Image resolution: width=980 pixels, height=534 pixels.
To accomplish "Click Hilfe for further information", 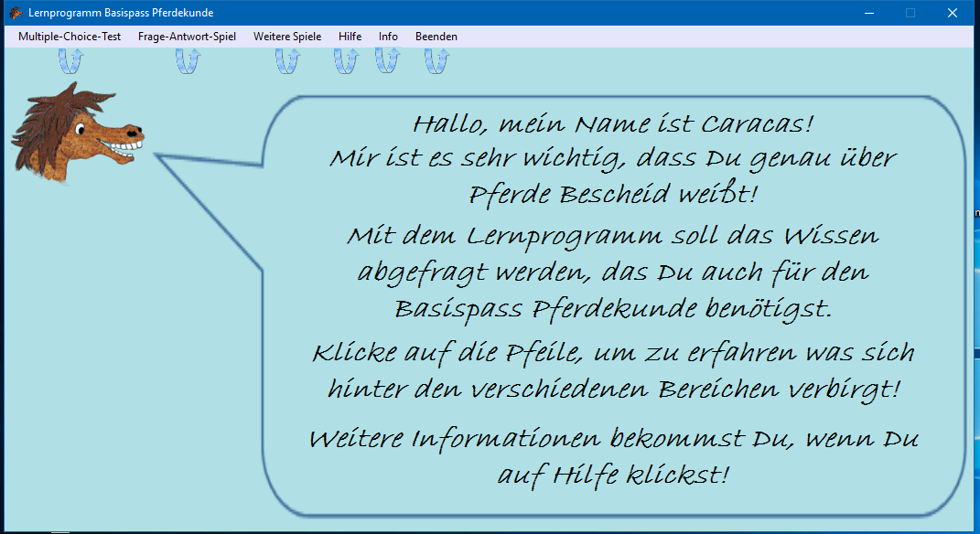I will [350, 36].
